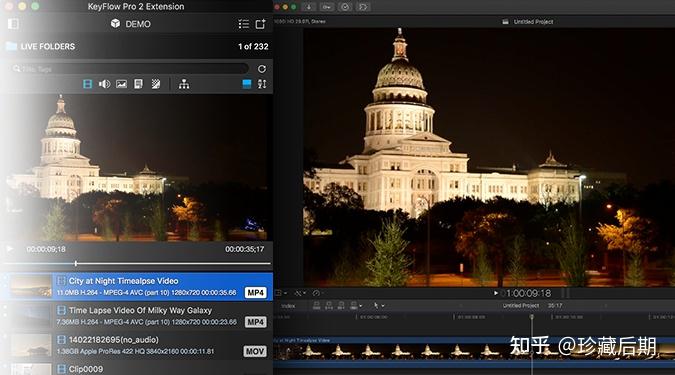
Task: Toggle the blue preview pane button
Action: coord(247,84)
